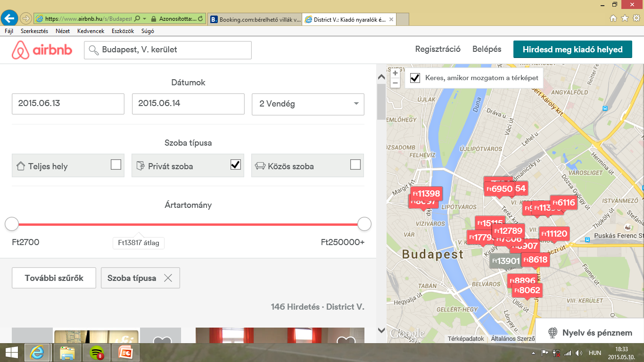Click the Térképadatok map link
644x362 pixels.
click(466, 338)
